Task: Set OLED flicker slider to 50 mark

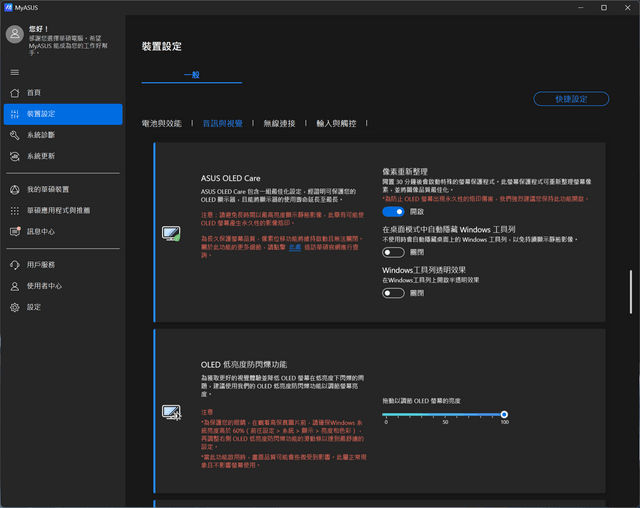Action: pyautogui.click(x=445, y=415)
